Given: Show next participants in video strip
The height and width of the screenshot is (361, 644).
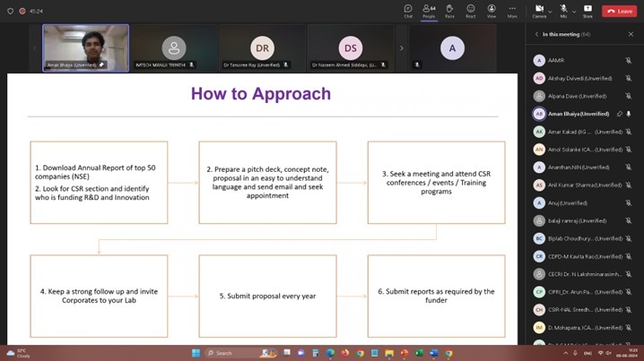Looking at the screenshot, I should click(401, 47).
